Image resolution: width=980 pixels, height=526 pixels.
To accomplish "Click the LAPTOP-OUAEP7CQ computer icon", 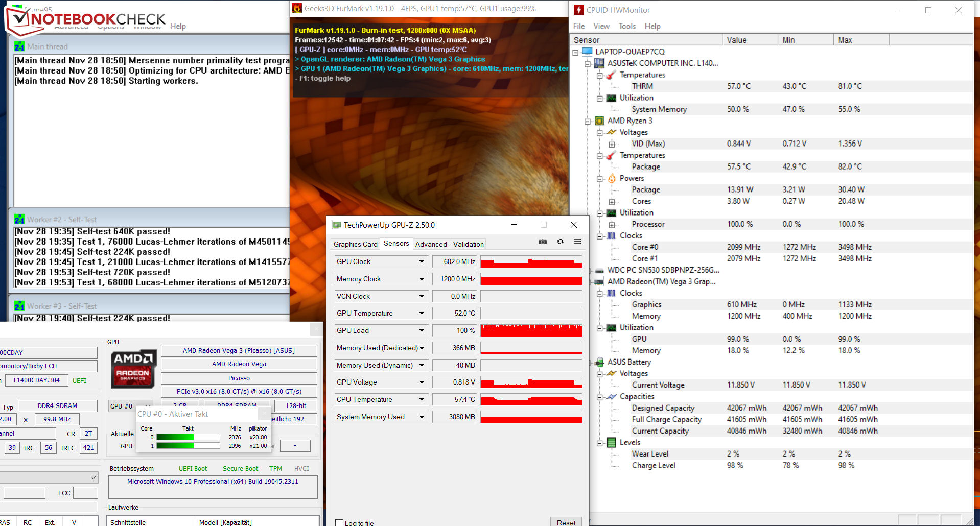I will [x=587, y=52].
